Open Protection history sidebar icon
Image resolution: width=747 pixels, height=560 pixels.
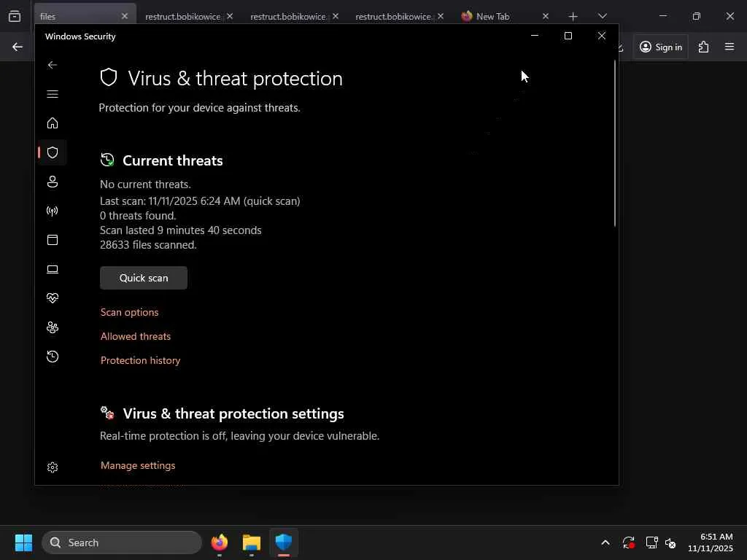pyautogui.click(x=53, y=356)
